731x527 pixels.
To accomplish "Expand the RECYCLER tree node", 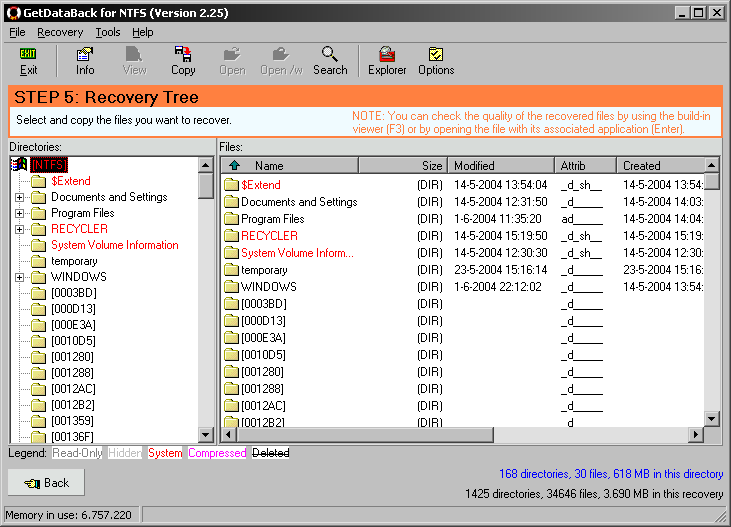I will pyautogui.click(x=19, y=229).
